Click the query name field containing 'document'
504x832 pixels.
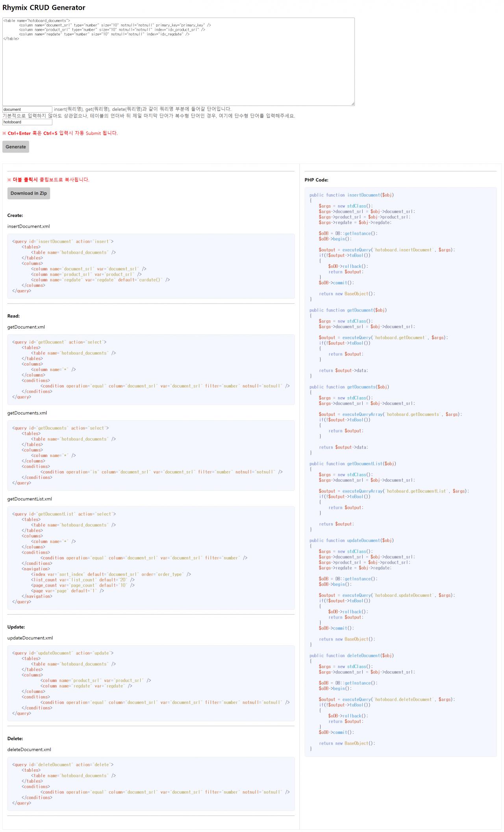click(27, 110)
